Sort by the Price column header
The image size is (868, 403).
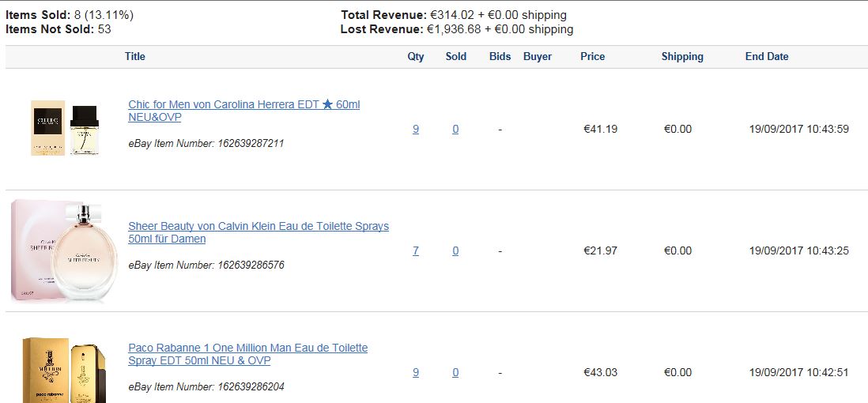pyautogui.click(x=592, y=56)
